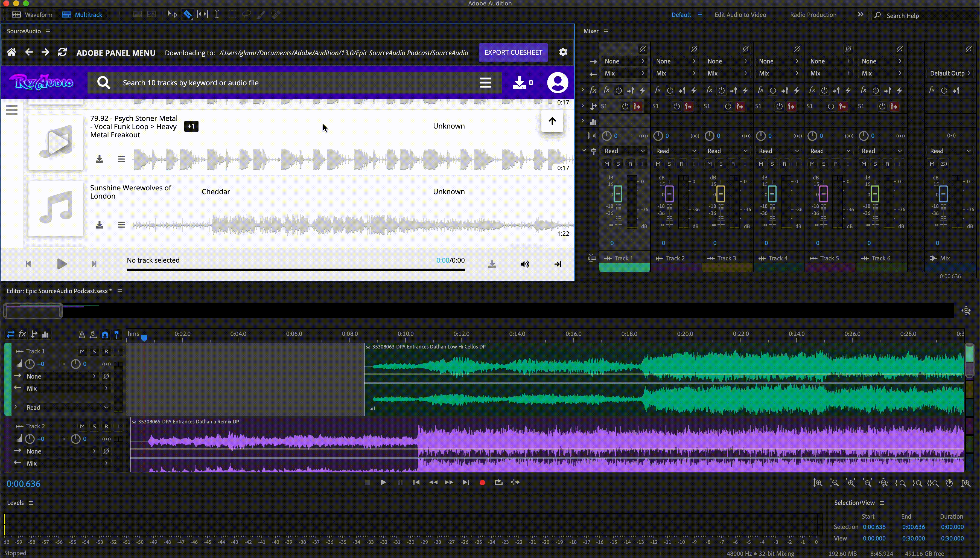Open Track 1 input None dropdown in editor

pyautogui.click(x=61, y=376)
